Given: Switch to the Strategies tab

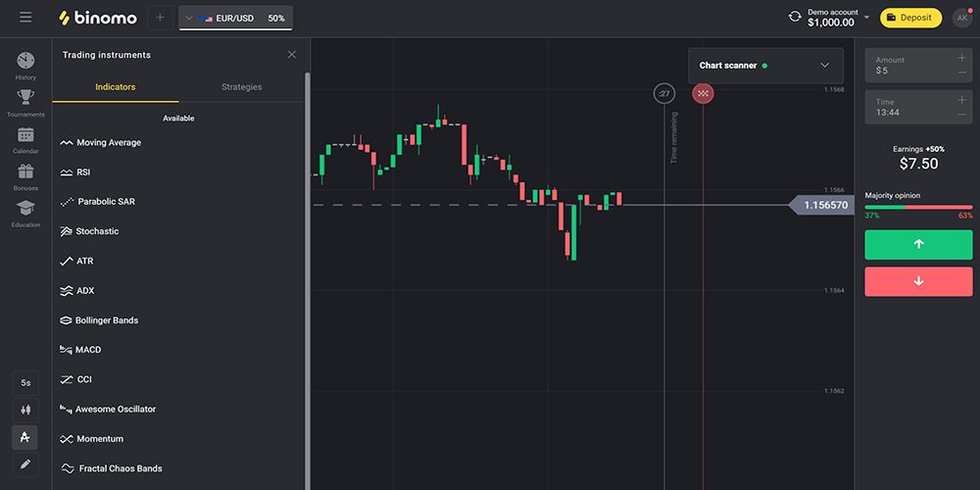Looking at the screenshot, I should click(x=241, y=87).
